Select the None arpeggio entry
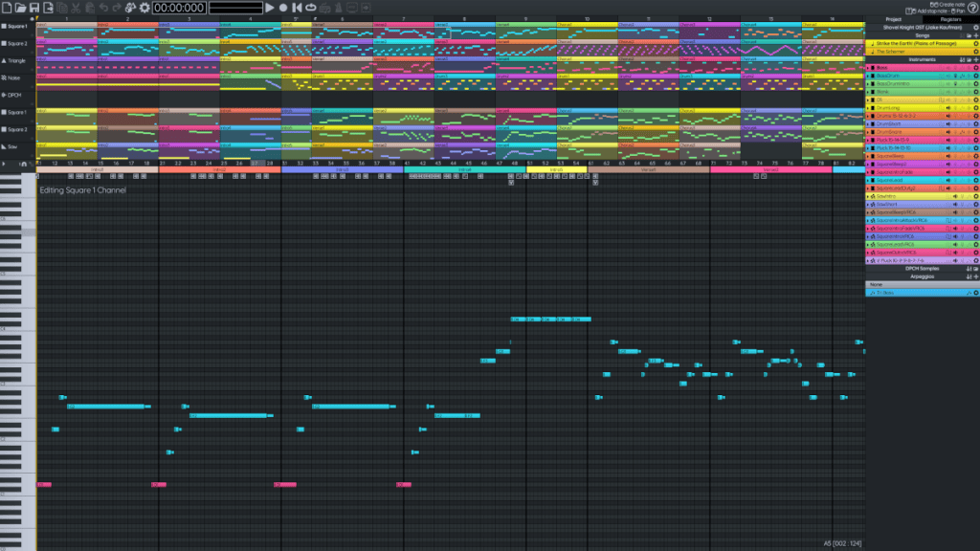This screenshot has height=551, width=980. [x=922, y=284]
